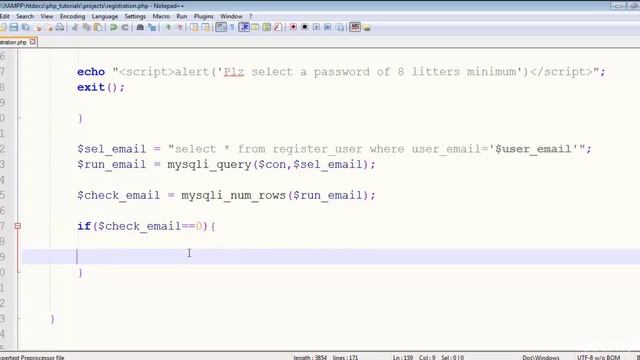Open the Window menu

click(231, 16)
